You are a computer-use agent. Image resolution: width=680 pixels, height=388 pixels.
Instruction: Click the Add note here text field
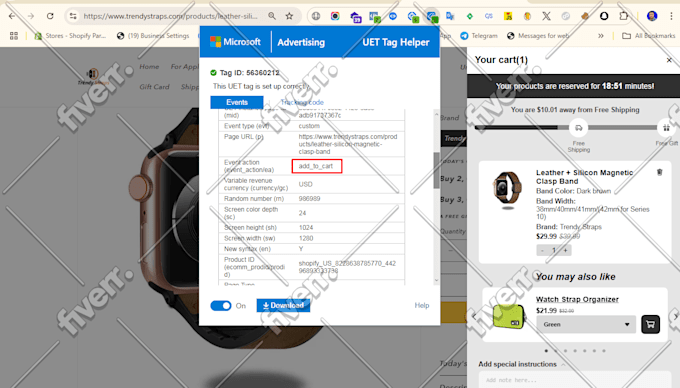coord(575,380)
